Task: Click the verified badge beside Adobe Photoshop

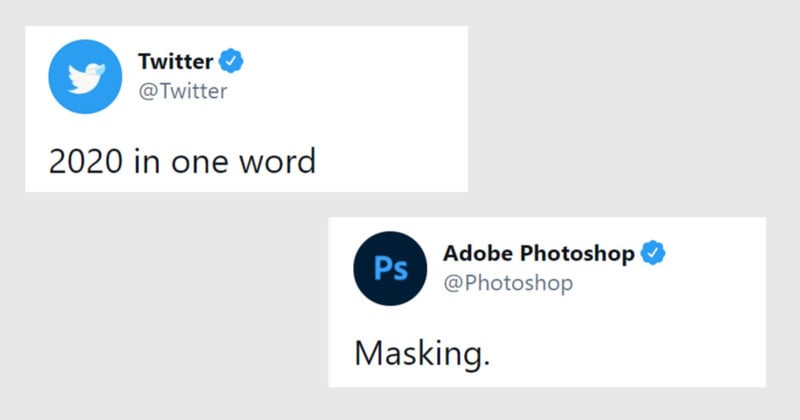Action: 653,253
